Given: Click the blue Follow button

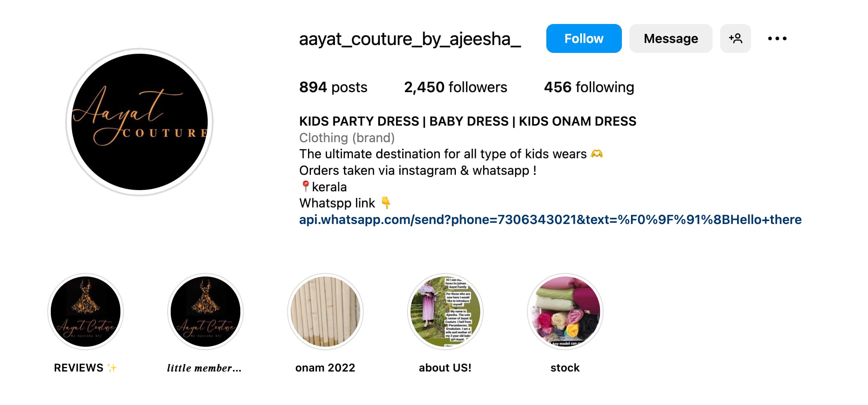Looking at the screenshot, I should pyautogui.click(x=583, y=38).
